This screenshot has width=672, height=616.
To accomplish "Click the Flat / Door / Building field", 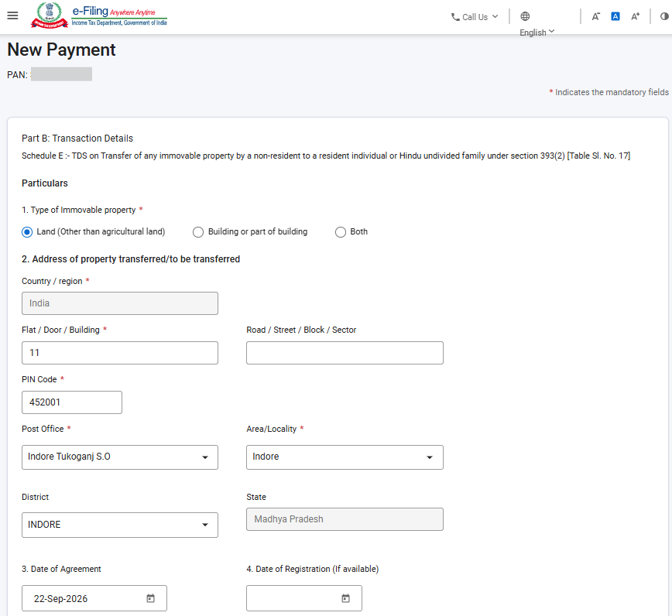I will coord(120,353).
